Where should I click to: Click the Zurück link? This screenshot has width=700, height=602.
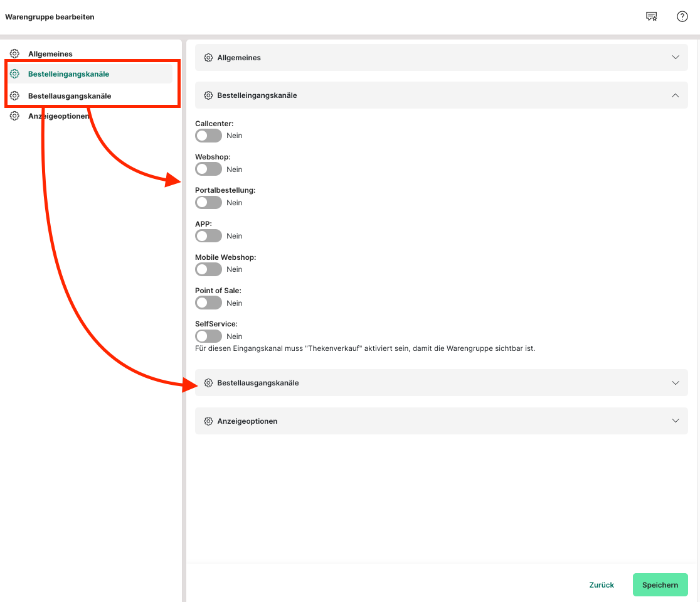click(602, 585)
